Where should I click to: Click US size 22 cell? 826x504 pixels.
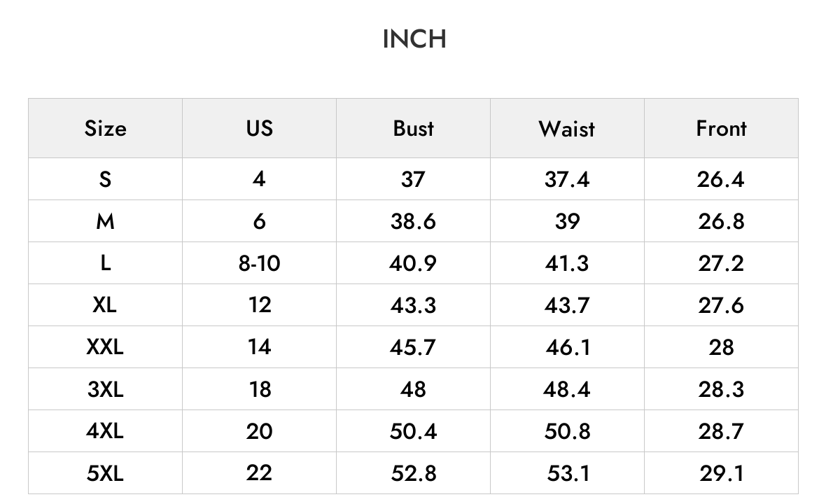tap(259, 473)
